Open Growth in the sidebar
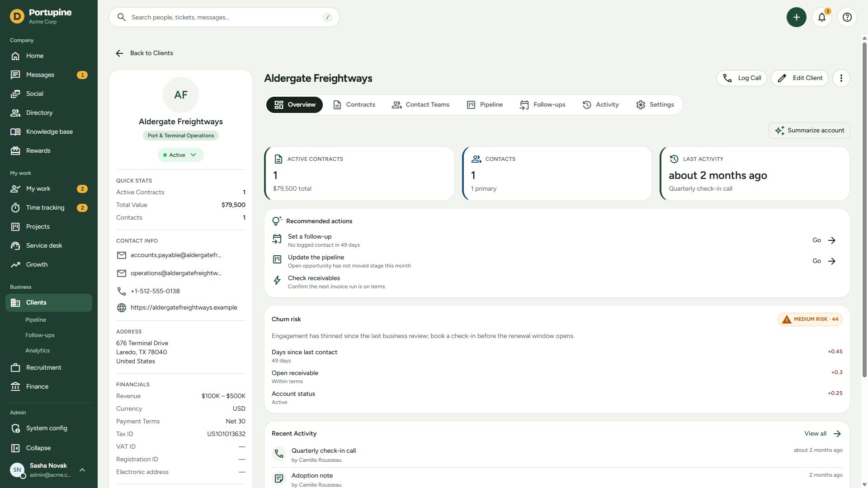This screenshot has height=488, width=868. 49,265
